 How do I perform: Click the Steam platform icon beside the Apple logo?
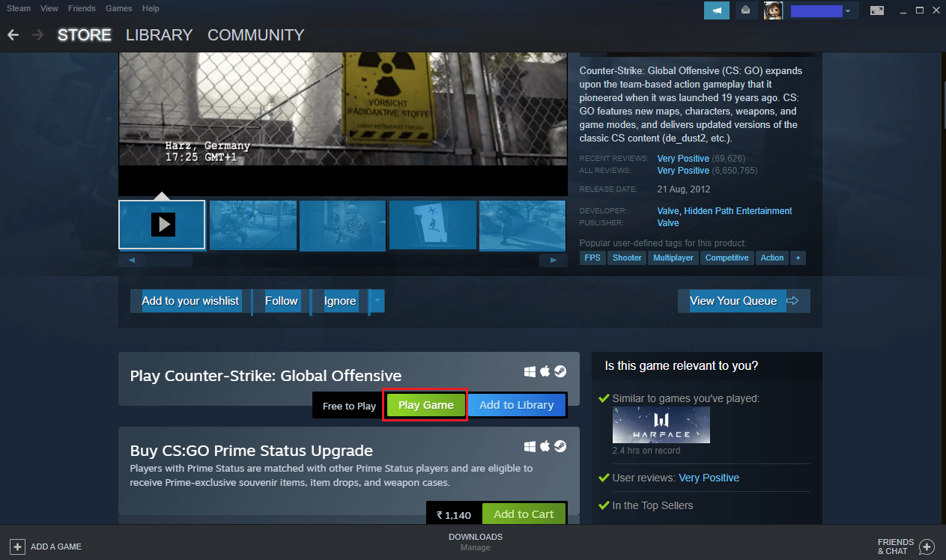click(x=560, y=371)
